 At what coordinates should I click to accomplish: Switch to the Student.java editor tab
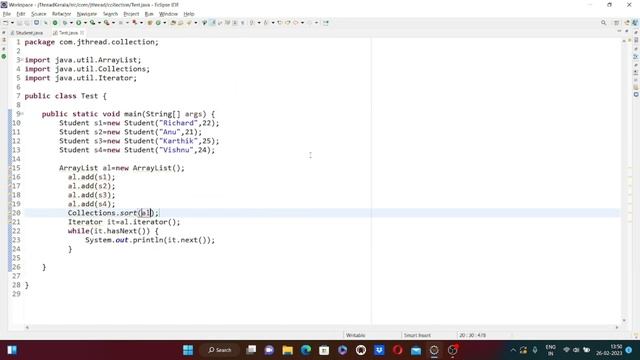(27, 33)
